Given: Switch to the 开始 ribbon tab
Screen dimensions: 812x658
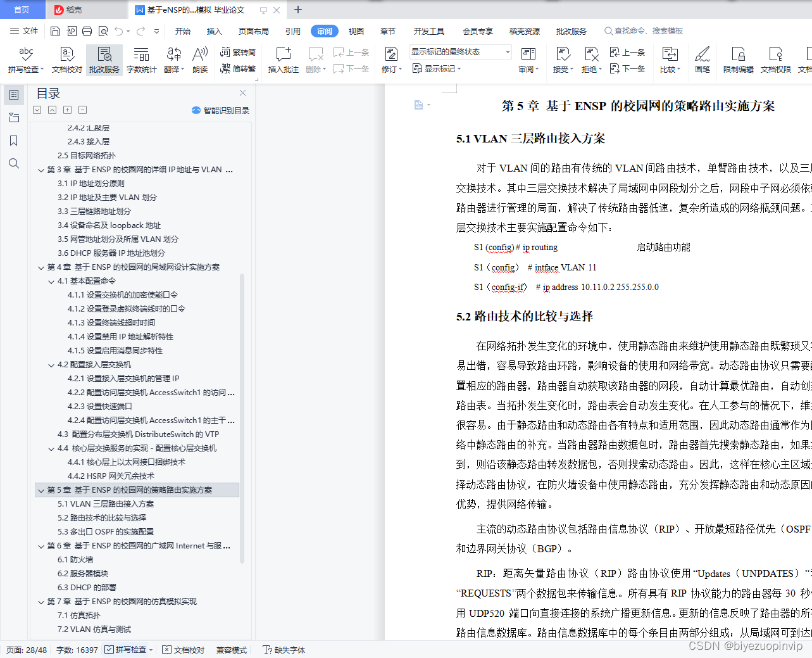Looking at the screenshot, I should [183, 31].
